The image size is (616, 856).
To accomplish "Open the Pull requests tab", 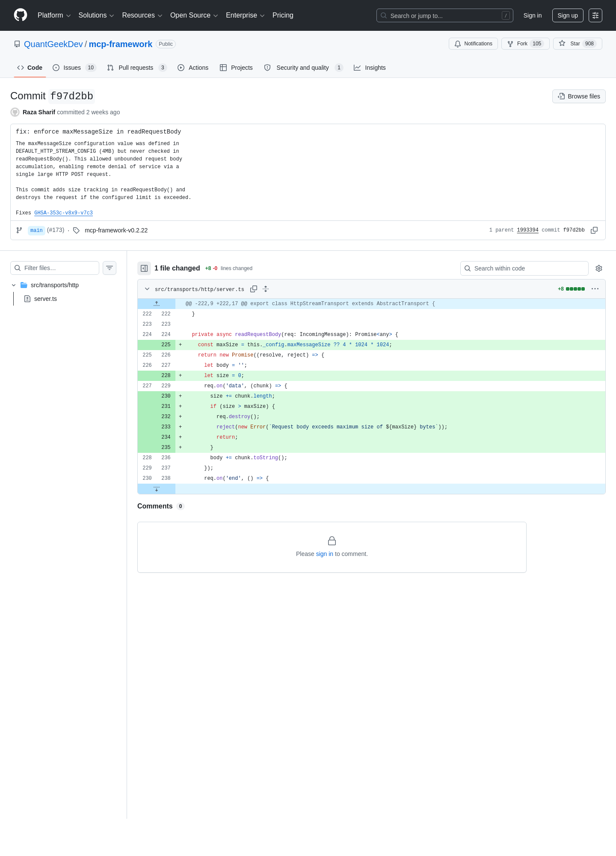I will 136,68.
